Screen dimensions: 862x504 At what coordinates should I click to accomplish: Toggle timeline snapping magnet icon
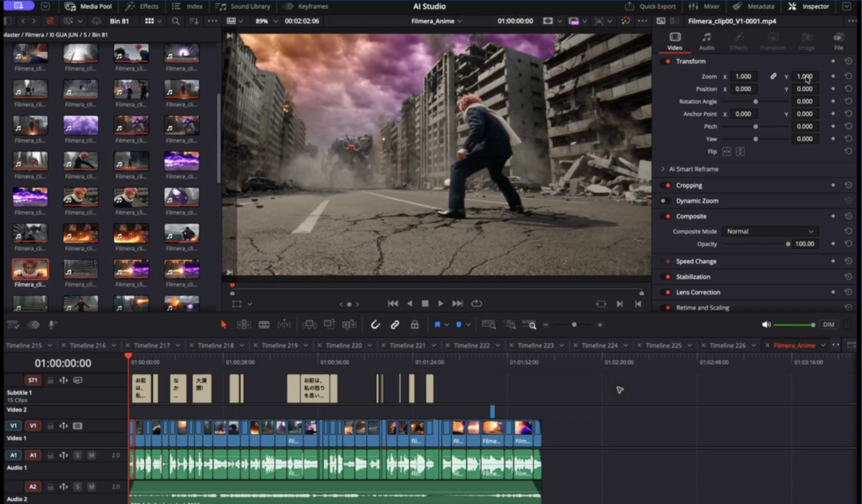click(375, 324)
